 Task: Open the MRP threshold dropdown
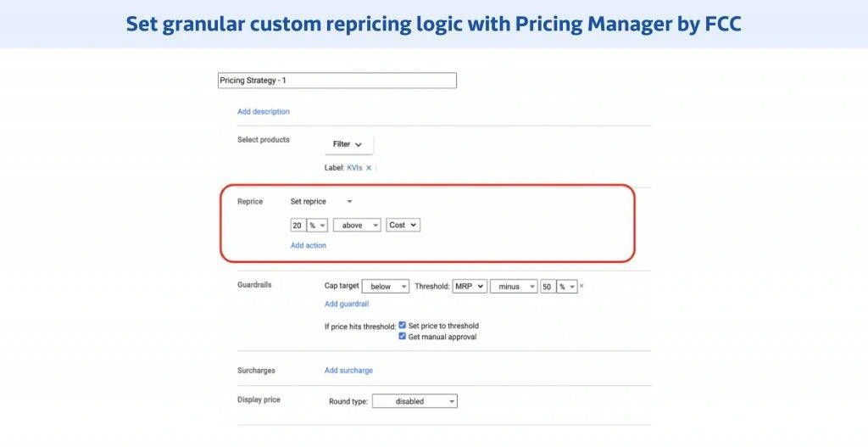(x=469, y=287)
